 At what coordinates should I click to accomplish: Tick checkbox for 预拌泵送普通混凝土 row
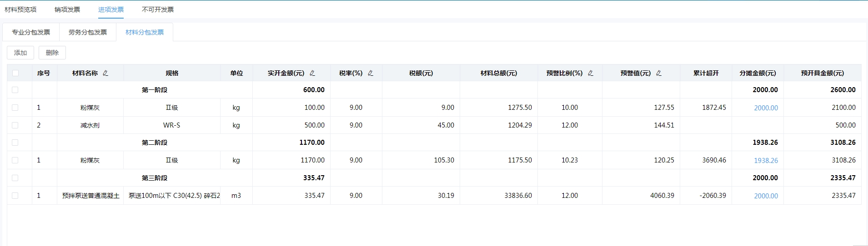[x=15, y=196]
